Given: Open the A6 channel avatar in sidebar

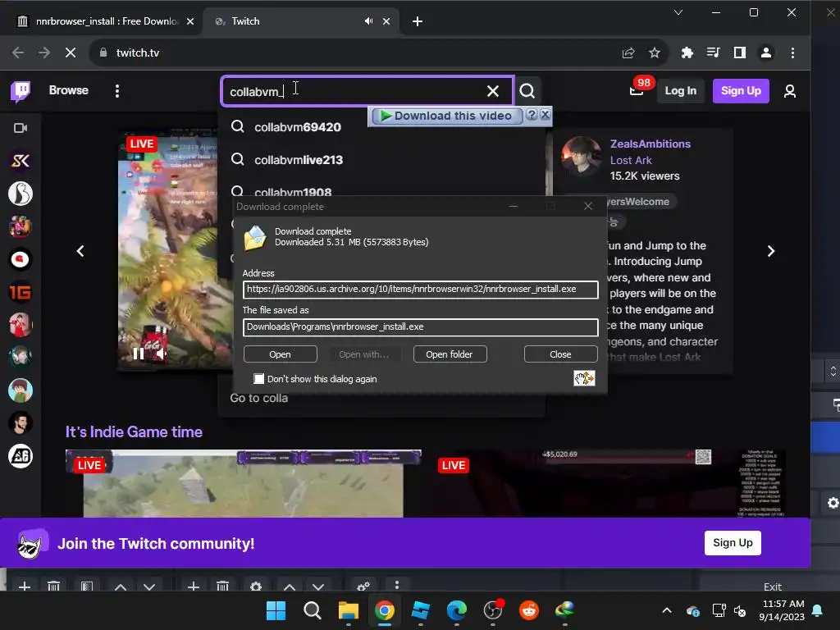Looking at the screenshot, I should (x=21, y=456).
